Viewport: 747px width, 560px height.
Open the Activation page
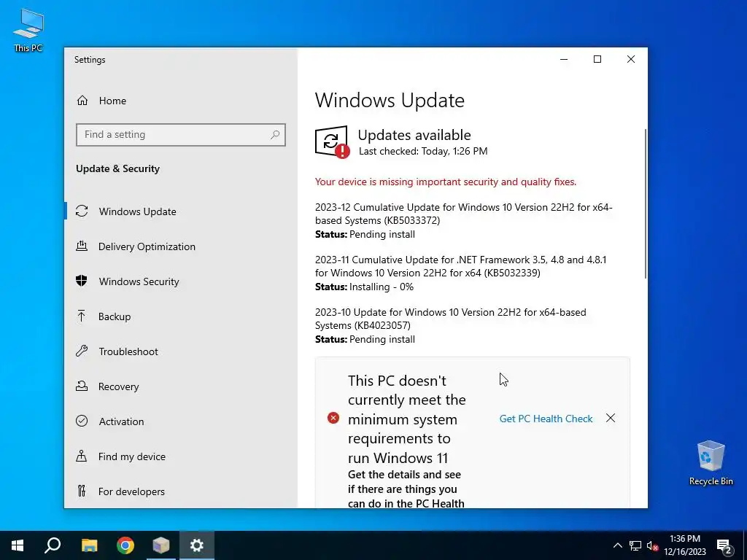pos(181,421)
